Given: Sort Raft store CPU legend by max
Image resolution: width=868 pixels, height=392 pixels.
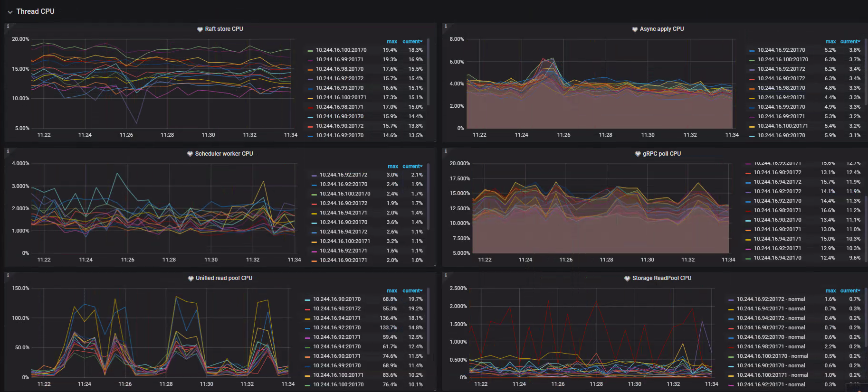Looking at the screenshot, I should [392, 42].
